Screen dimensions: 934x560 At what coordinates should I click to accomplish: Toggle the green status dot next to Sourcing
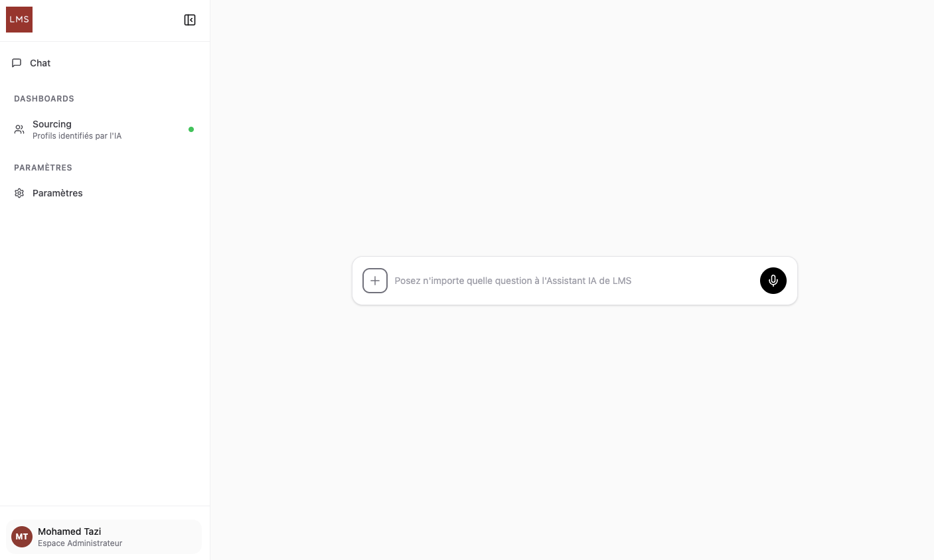coord(191,129)
